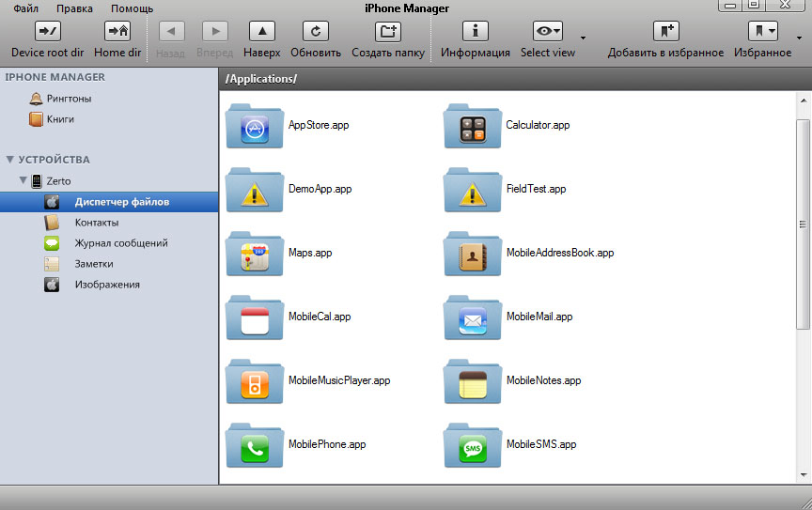Click the Maps.app file name
This screenshot has width=812, height=510.
310,254
